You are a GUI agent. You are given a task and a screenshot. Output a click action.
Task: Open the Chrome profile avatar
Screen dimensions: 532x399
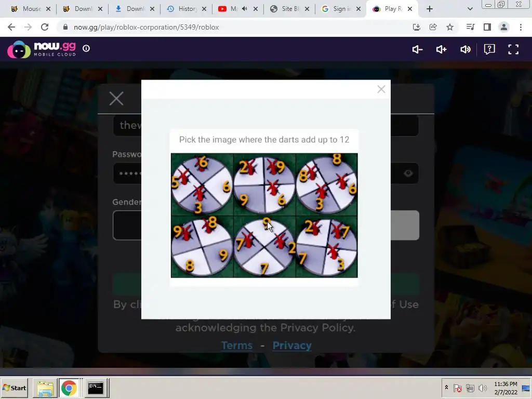[x=504, y=27]
